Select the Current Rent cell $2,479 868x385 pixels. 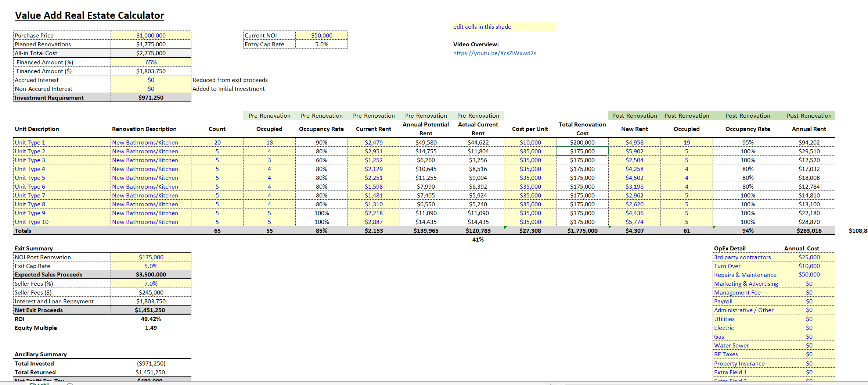point(374,142)
